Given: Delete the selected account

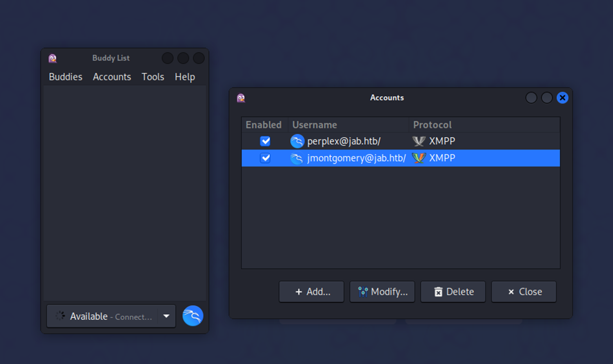Looking at the screenshot, I should click(x=453, y=292).
